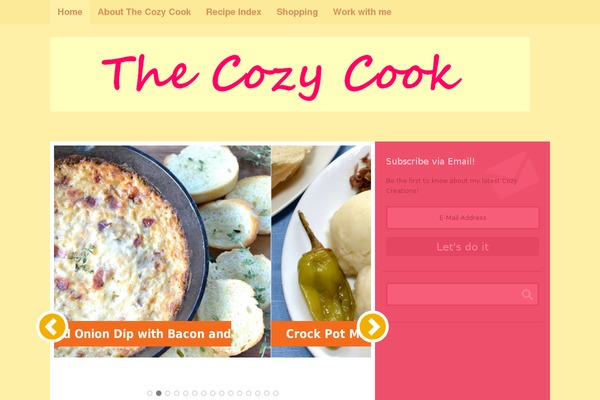Click the next slide arrow icon
600x400 pixels.
[373, 327]
